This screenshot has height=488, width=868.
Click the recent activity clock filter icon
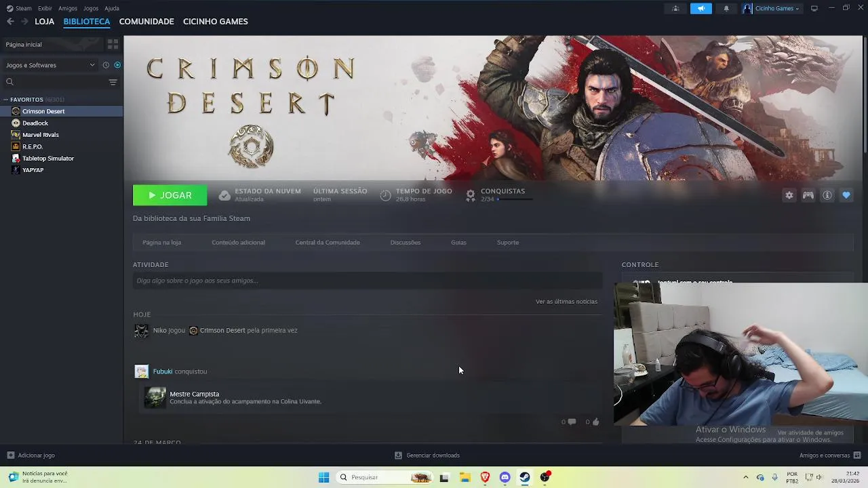[x=106, y=65]
